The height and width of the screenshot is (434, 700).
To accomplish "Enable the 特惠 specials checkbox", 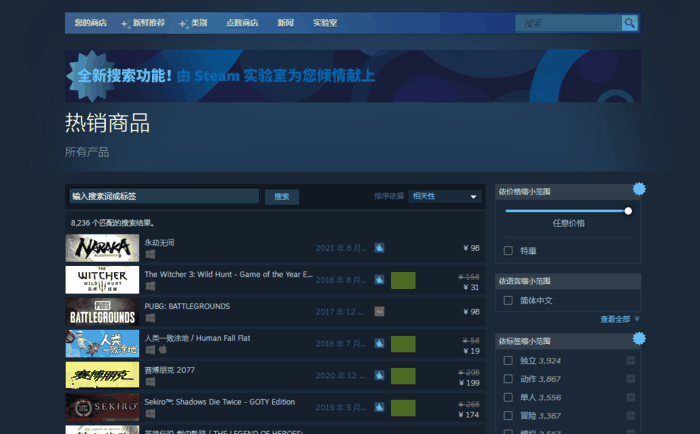I will coord(508,250).
